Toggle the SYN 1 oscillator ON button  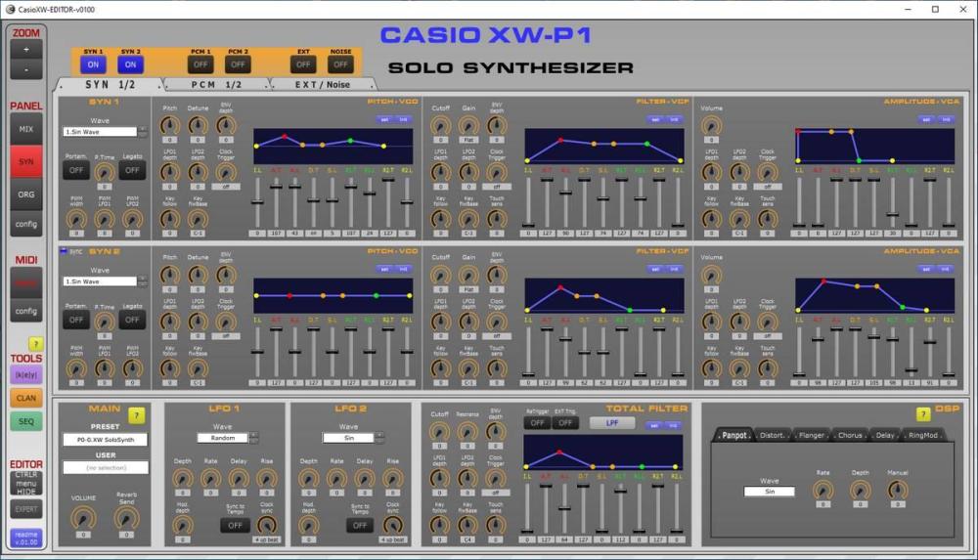[x=93, y=65]
